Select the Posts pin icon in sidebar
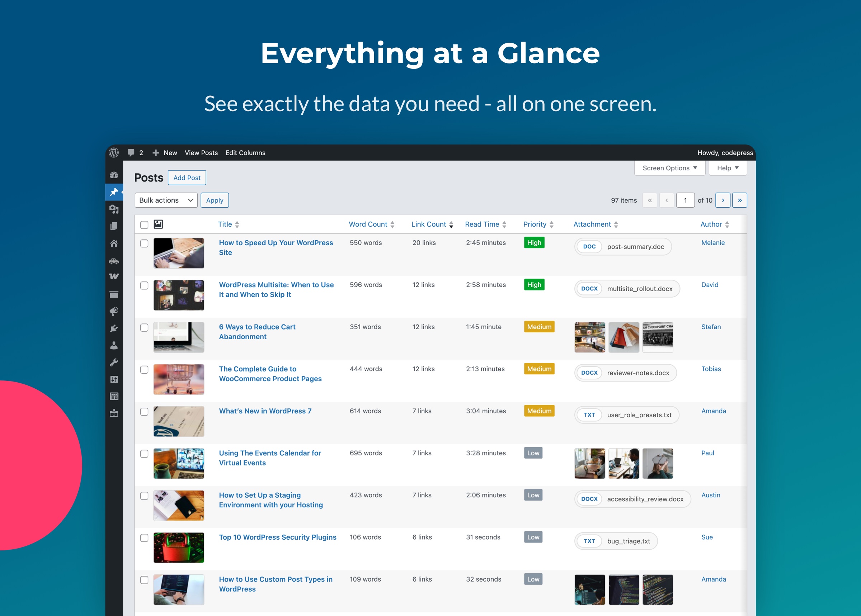861x616 pixels. (114, 192)
